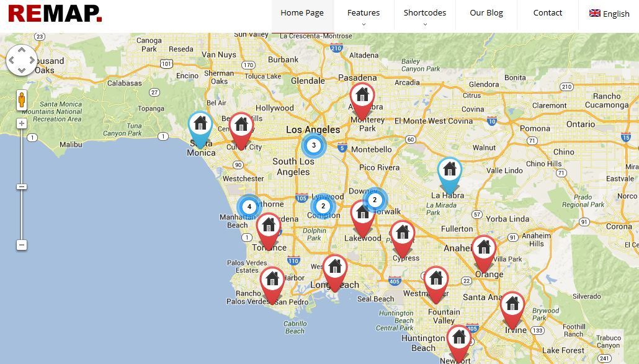This screenshot has width=639, height=364.
Task: Pan the map left
Action: [x=11, y=60]
